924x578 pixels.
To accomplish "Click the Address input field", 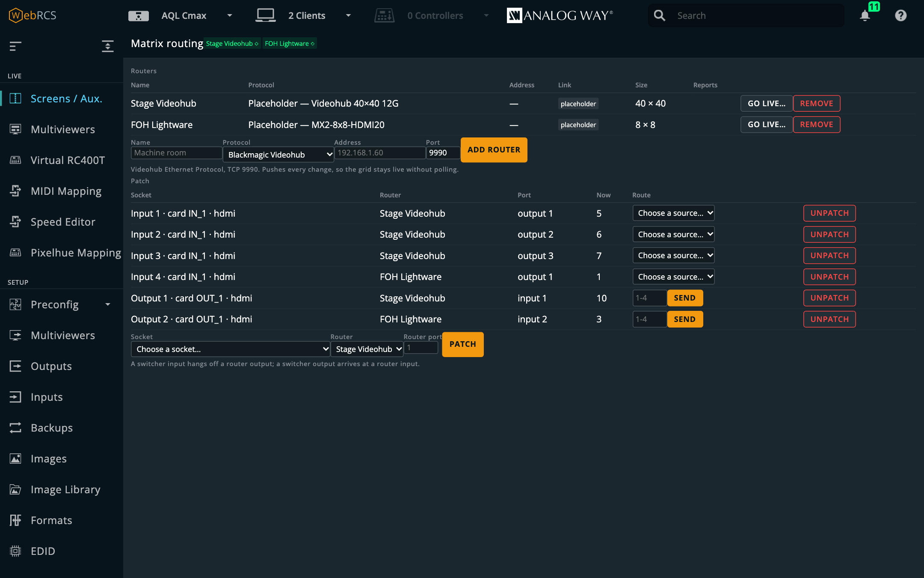I will (380, 153).
